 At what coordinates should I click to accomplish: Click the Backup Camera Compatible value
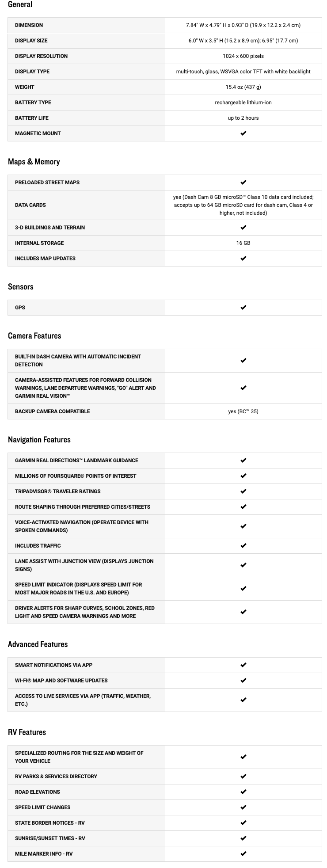pyautogui.click(x=243, y=411)
